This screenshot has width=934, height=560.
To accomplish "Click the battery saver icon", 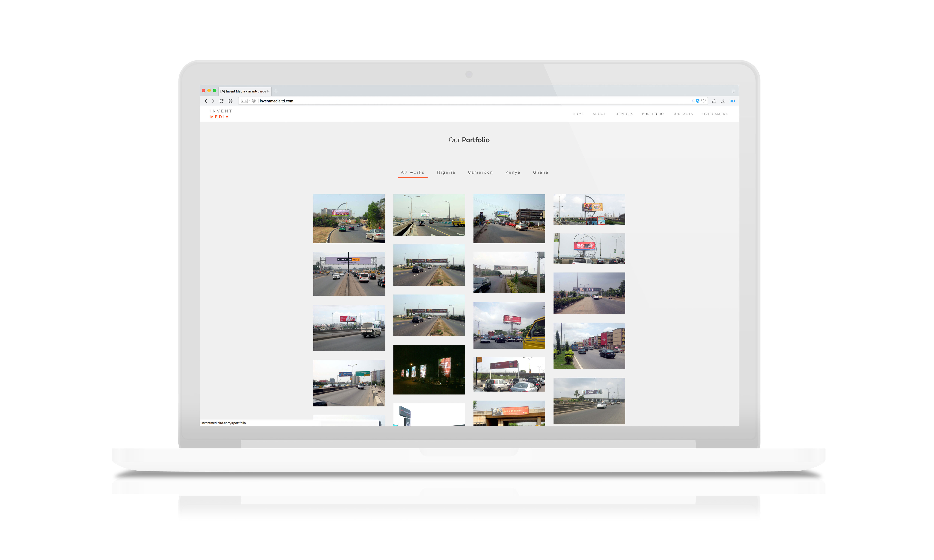I will [732, 101].
